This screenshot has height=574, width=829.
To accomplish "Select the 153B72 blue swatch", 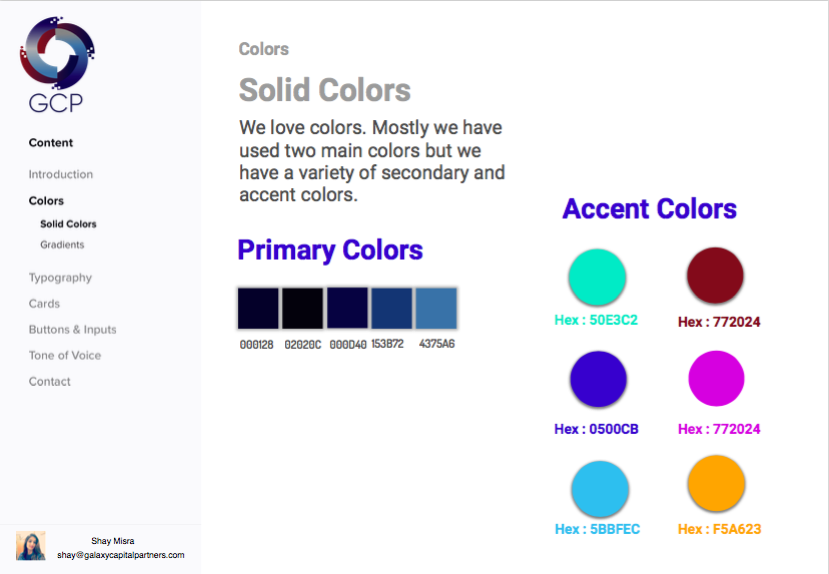I will (392, 308).
